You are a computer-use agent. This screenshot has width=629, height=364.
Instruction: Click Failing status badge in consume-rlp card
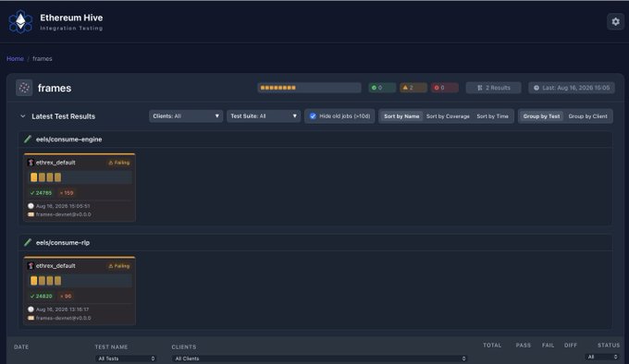pyautogui.click(x=119, y=266)
